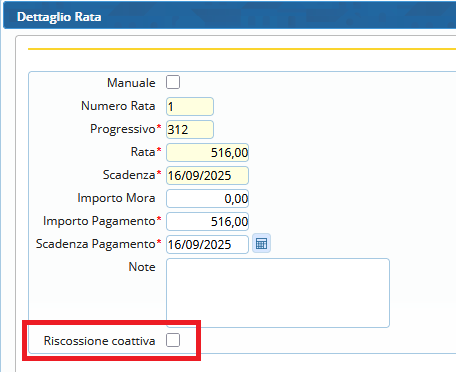Viewport: 456px width, 372px height.
Task: Click the Importo Pagamento field
Action: [x=207, y=221]
